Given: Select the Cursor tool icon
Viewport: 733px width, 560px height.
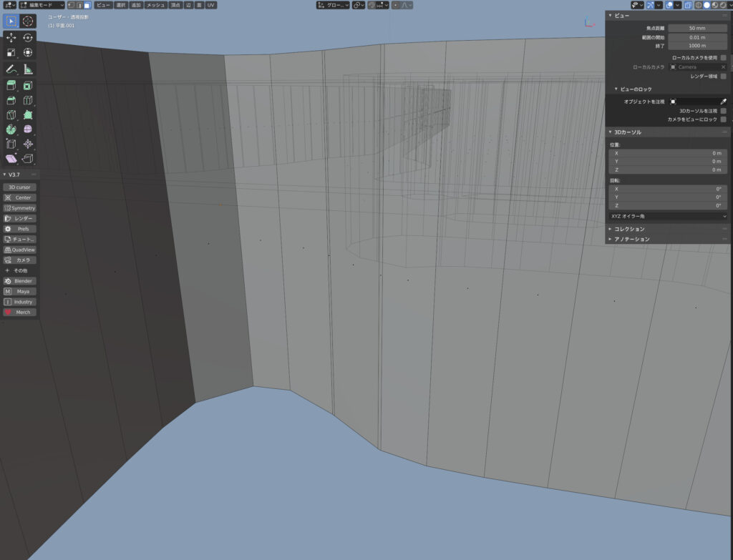Looking at the screenshot, I should [x=28, y=21].
